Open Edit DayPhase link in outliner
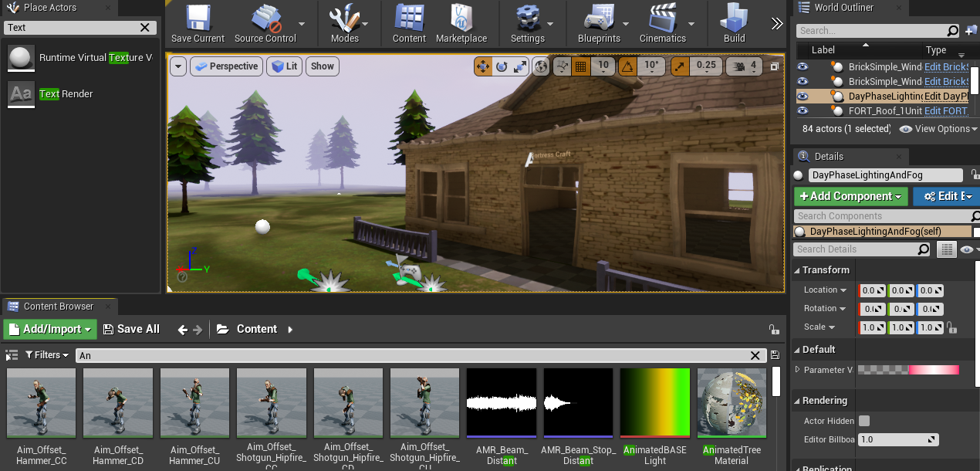Screen dimensions: 980x471 tap(946, 97)
